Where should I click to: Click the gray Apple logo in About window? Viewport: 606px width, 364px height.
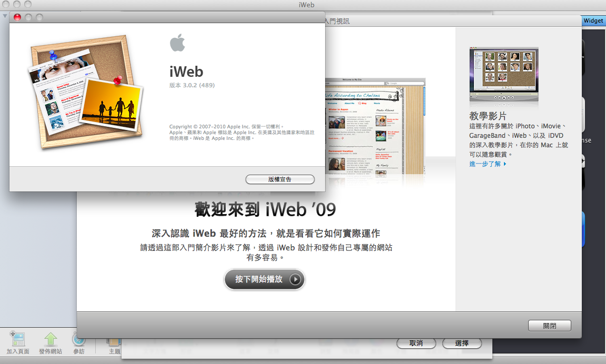177,43
